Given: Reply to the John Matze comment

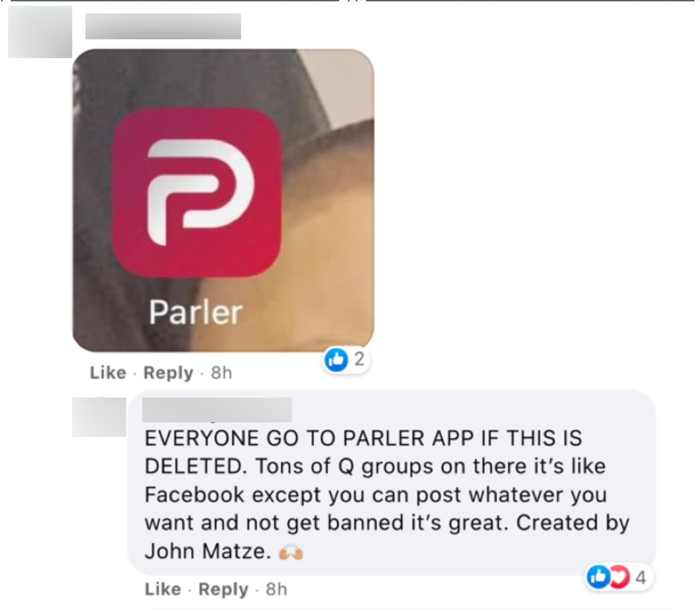Looking at the screenshot, I should (223, 589).
